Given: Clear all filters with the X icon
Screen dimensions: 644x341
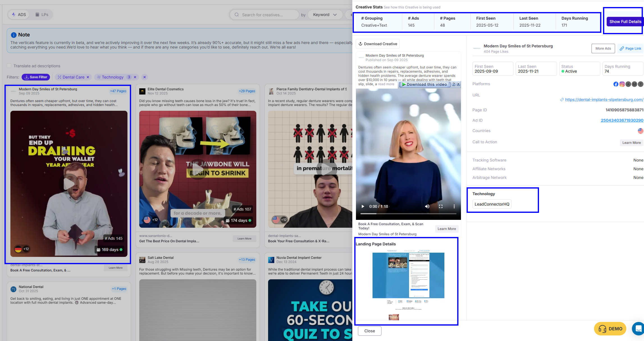Looking at the screenshot, I should [144, 77].
